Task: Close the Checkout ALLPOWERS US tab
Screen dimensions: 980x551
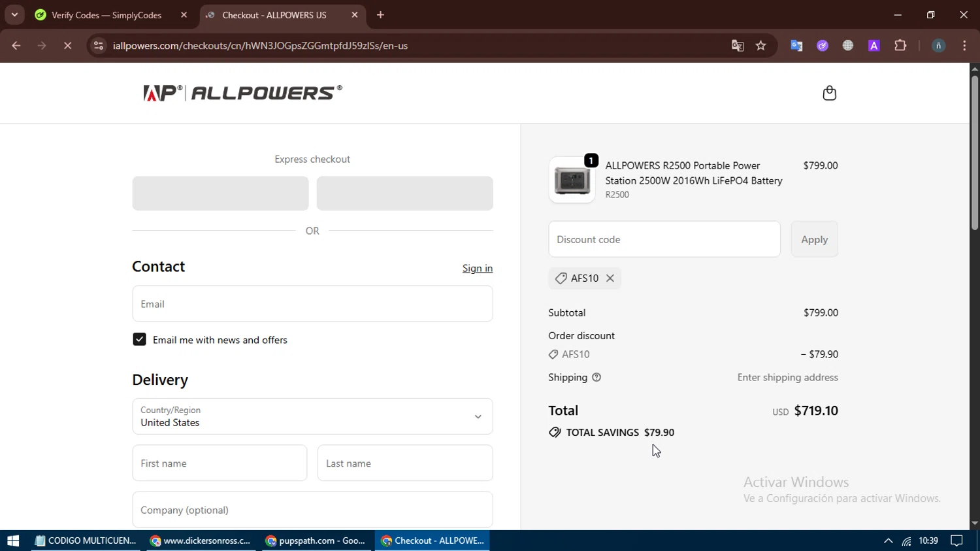Action: (355, 15)
